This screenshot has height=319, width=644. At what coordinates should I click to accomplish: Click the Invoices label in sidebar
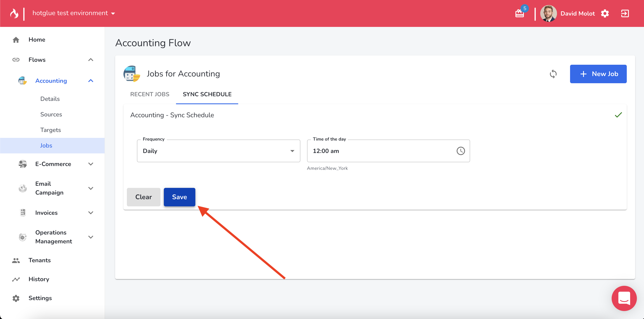46,213
